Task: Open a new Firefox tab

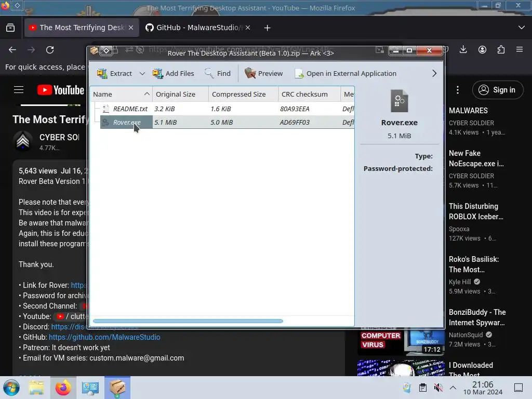Action: tap(268, 28)
